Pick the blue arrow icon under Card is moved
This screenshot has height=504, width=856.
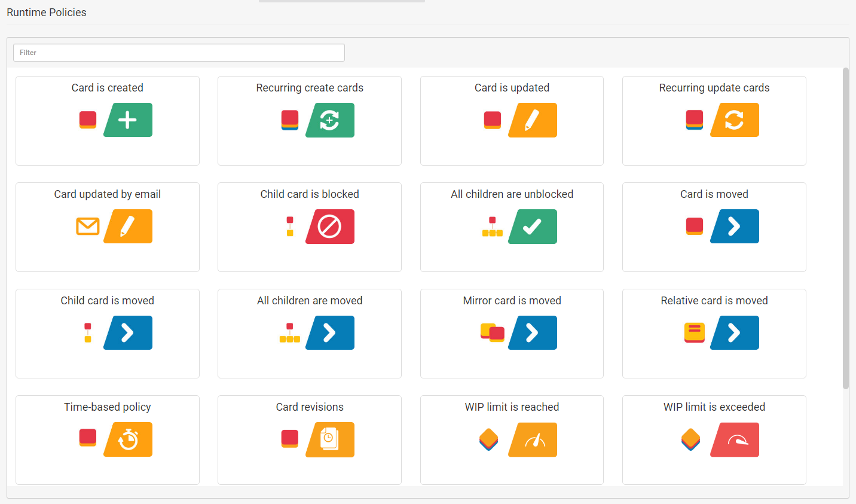(735, 227)
